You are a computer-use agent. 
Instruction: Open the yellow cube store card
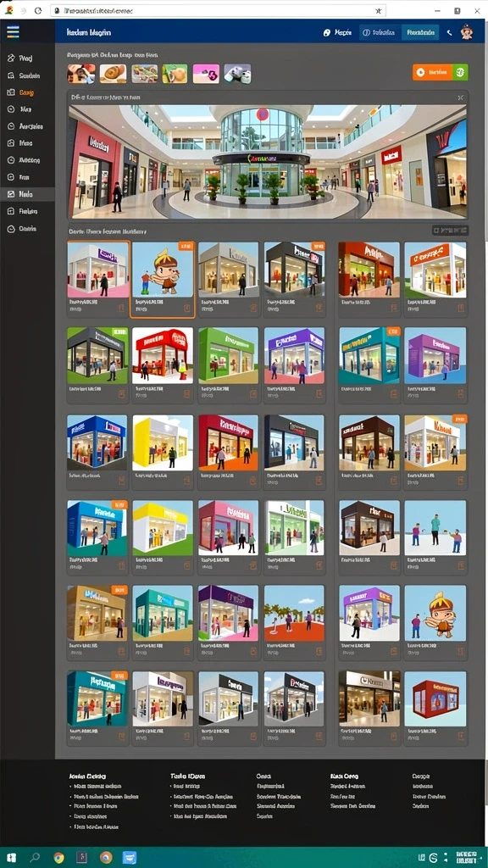(x=163, y=452)
